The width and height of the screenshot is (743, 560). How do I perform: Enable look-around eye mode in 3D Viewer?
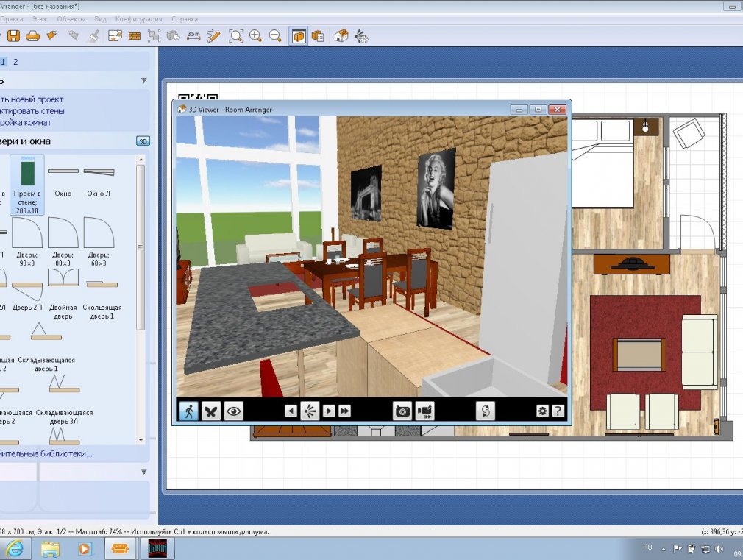click(x=234, y=411)
